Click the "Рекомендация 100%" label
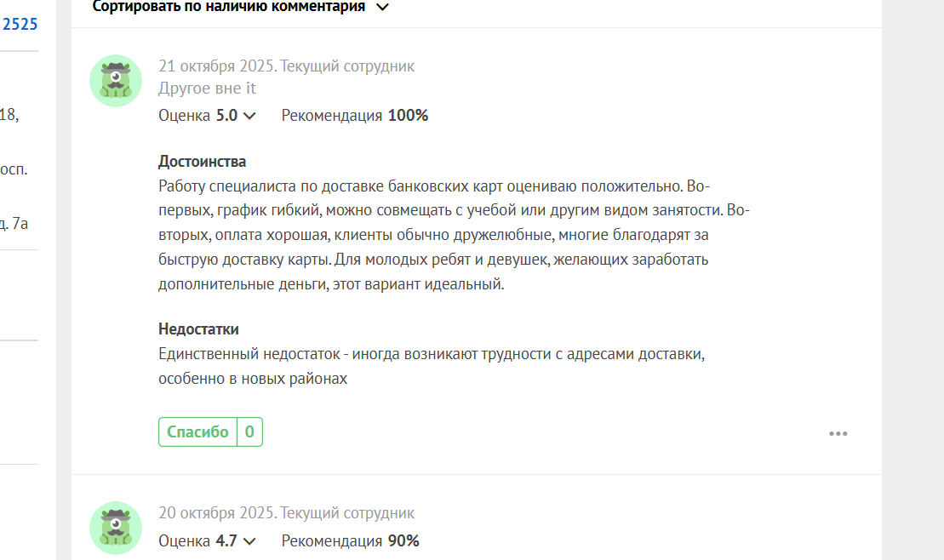Image resolution: width=944 pixels, height=560 pixels. 354,116
